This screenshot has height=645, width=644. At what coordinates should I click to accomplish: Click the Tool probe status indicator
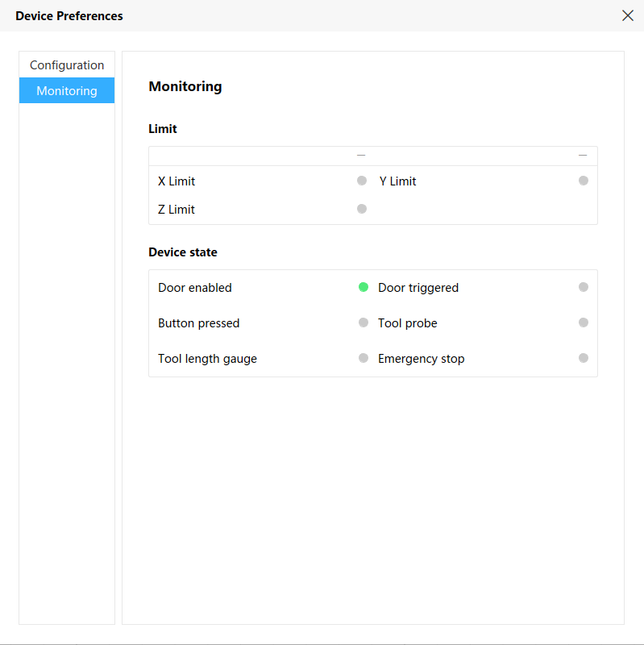point(584,322)
